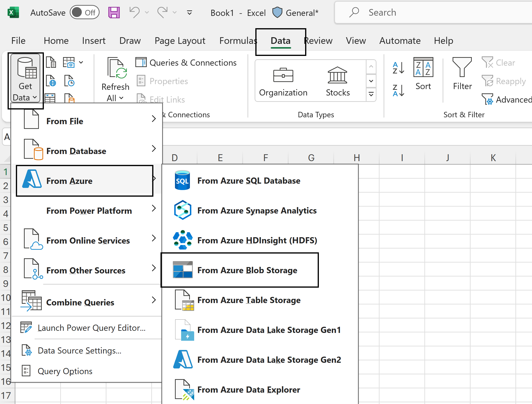Open the Undo history dropdown arrow
This screenshot has width=532, height=404.
click(147, 13)
